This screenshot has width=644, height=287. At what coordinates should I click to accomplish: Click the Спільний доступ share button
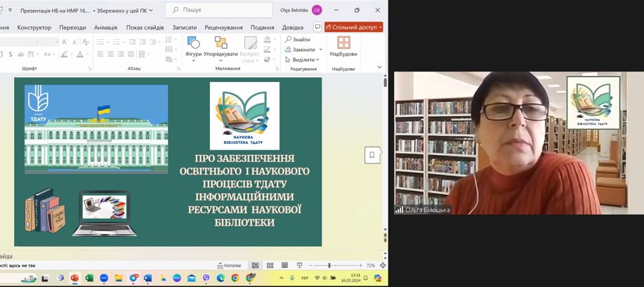pyautogui.click(x=354, y=27)
